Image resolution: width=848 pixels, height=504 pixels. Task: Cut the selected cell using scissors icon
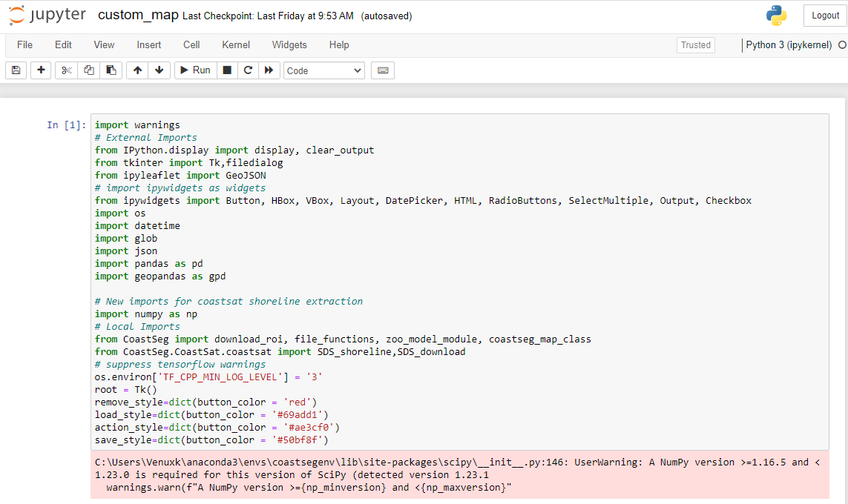(x=65, y=70)
